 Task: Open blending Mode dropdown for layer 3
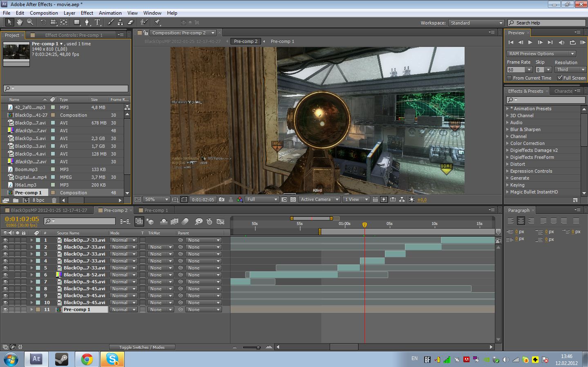pyautogui.click(x=124, y=254)
